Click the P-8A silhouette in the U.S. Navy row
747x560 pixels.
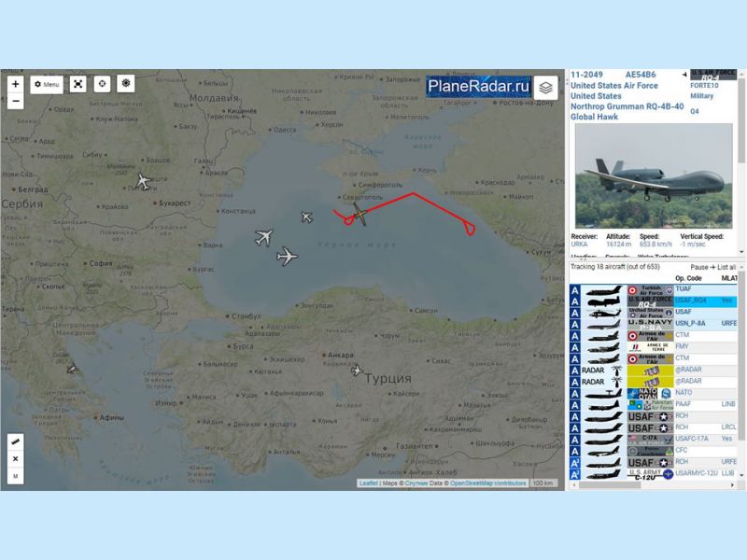click(x=603, y=325)
